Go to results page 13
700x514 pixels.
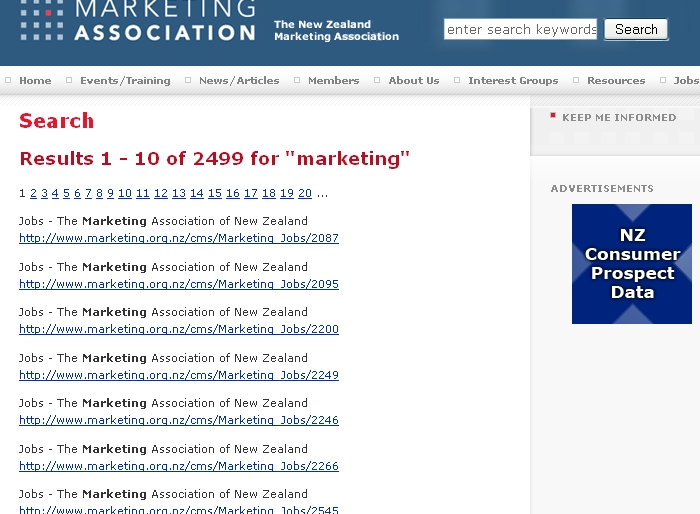tap(179, 193)
